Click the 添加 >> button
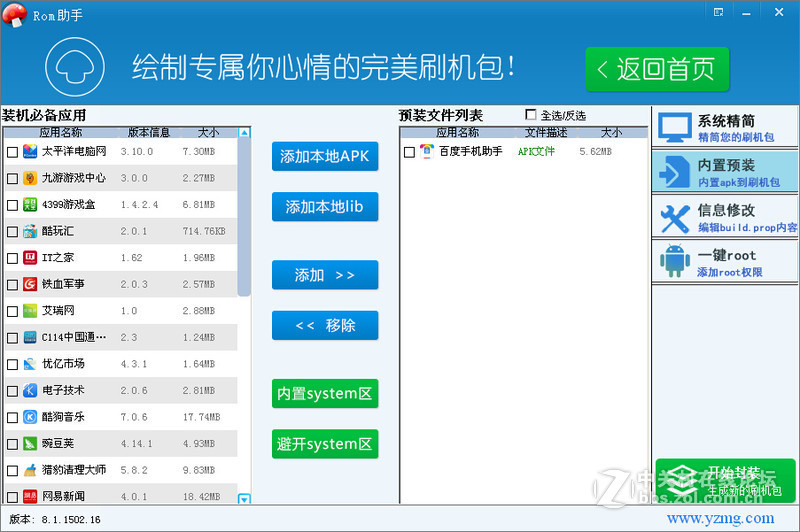 325,275
